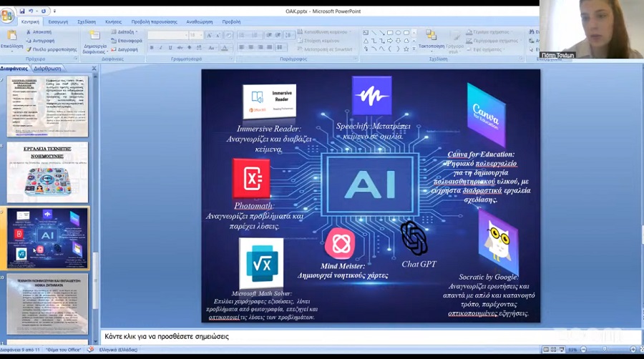Screen dimensions: 644x359
Task: Open the Αναθεώρηση ribbon tab
Action: click(x=200, y=21)
